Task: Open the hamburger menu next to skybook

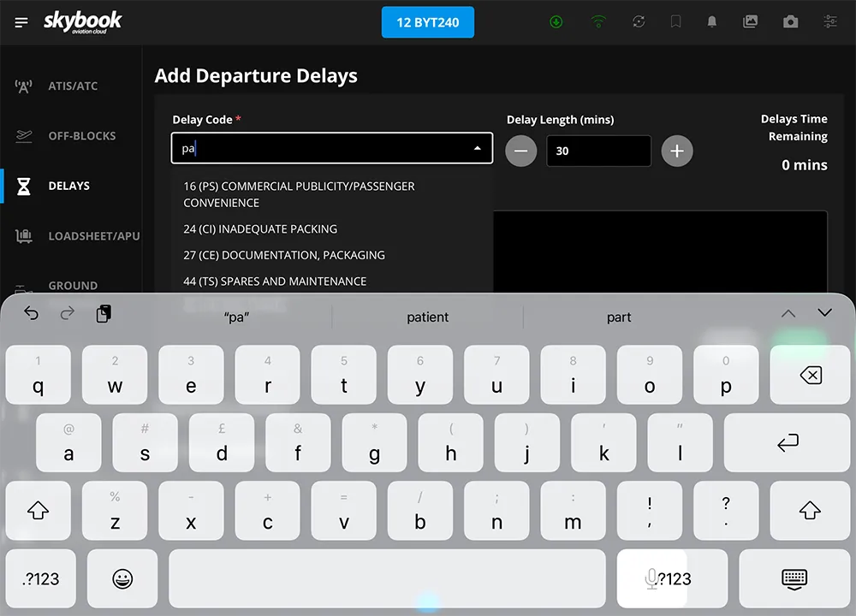Action: coord(21,22)
